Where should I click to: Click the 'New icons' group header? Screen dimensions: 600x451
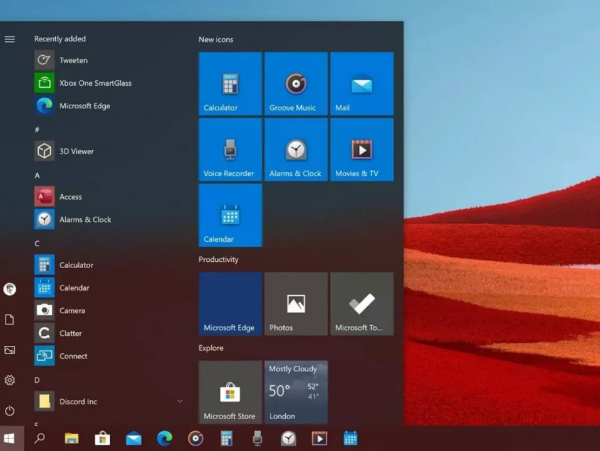216,39
